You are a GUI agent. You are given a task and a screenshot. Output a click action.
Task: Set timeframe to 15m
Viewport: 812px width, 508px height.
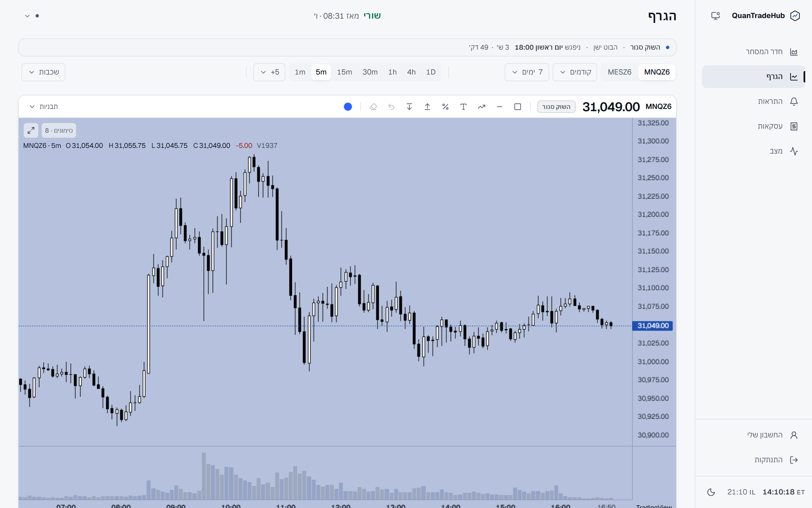tap(344, 72)
